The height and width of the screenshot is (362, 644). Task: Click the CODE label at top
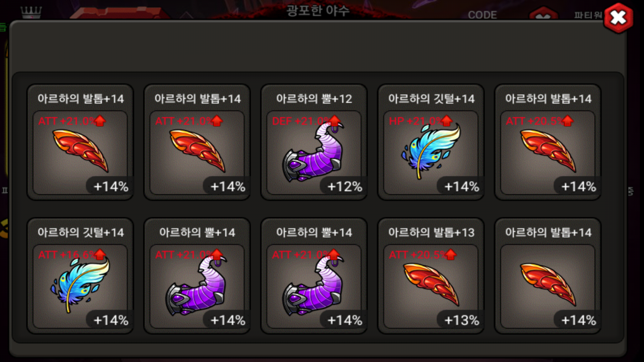(482, 15)
